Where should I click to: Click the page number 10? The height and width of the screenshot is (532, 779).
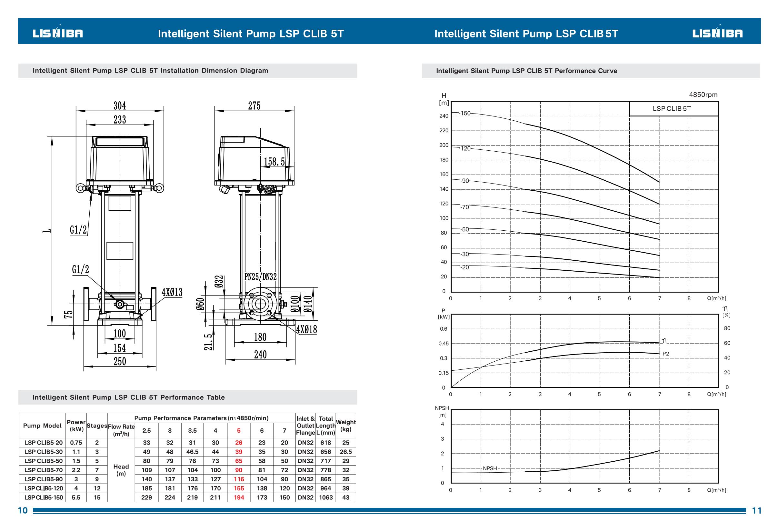pyautogui.click(x=23, y=510)
